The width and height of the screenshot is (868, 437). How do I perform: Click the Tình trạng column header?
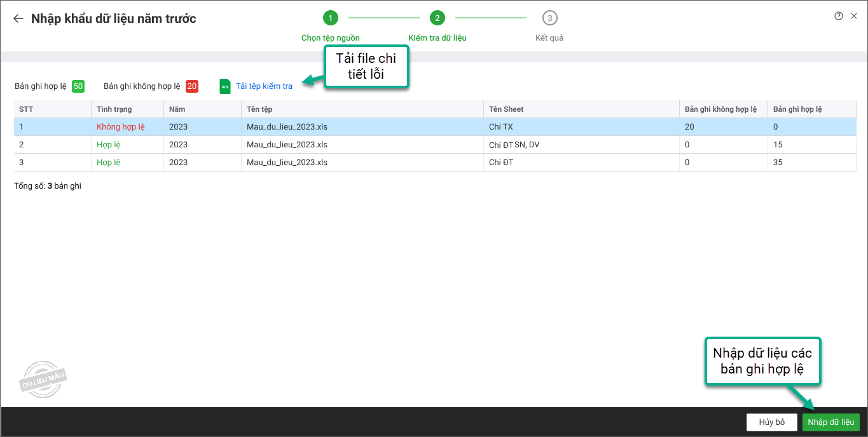point(114,109)
